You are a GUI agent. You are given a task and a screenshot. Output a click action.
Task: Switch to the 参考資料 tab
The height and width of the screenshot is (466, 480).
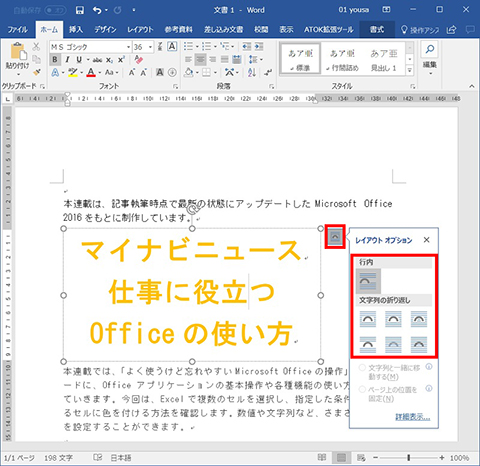click(x=179, y=30)
